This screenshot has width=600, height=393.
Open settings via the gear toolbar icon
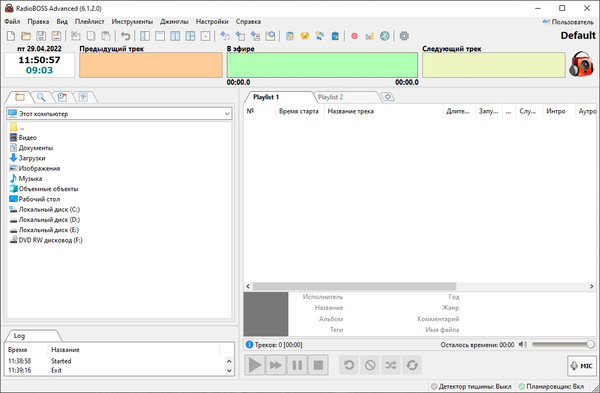[x=404, y=36]
